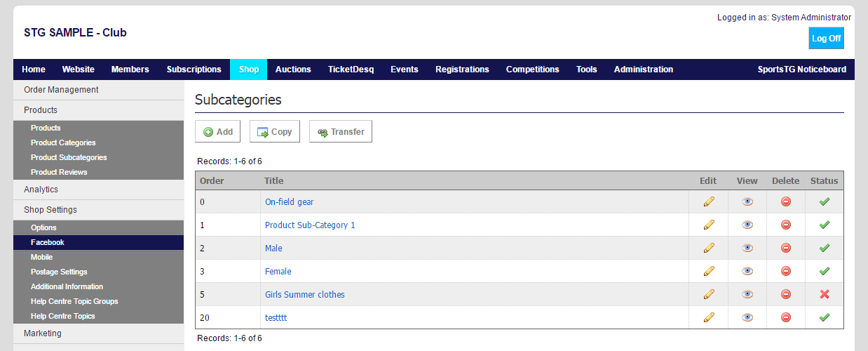Expand the Marketing sidebar section
The width and height of the screenshot is (868, 351).
98,333
